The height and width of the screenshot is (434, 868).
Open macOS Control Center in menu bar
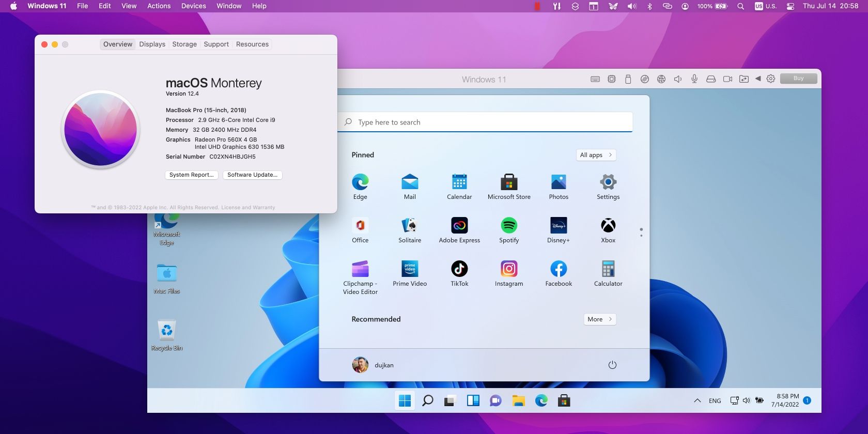coord(790,6)
